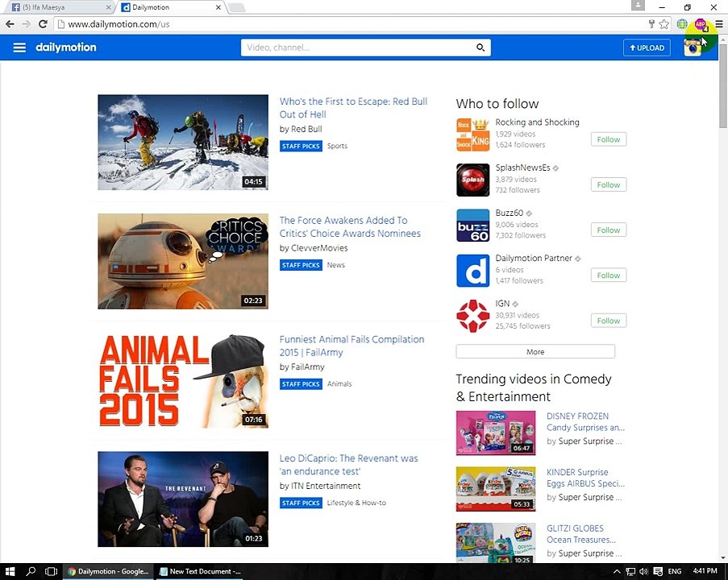Screen dimensions: 728x580
Task: Open FailArmy channel link
Action: pyautogui.click(x=308, y=367)
